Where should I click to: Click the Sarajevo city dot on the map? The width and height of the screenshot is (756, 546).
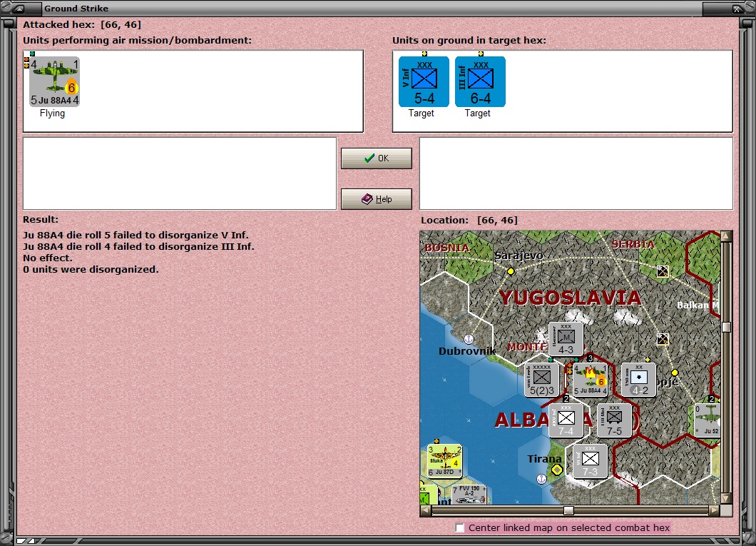tap(511, 271)
